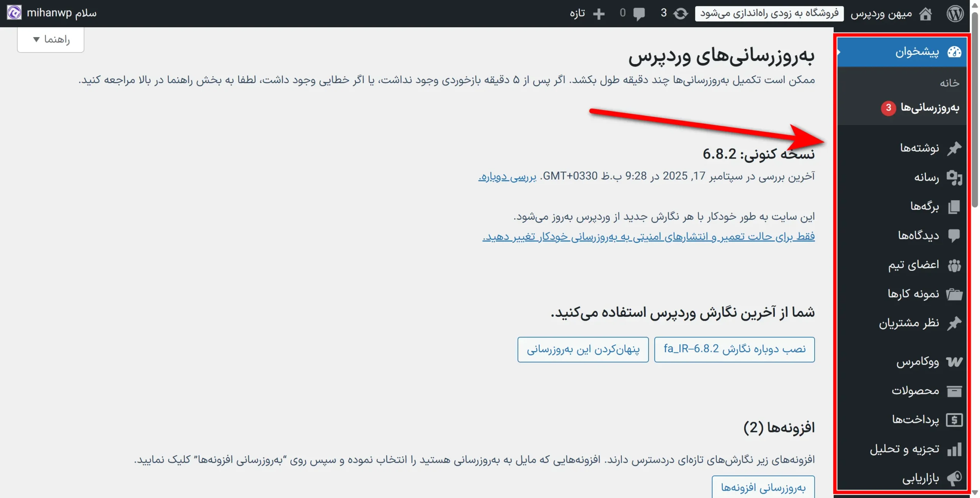Click the home icon for میهن وردپرس
Image resolution: width=980 pixels, height=498 pixels.
coord(926,14)
